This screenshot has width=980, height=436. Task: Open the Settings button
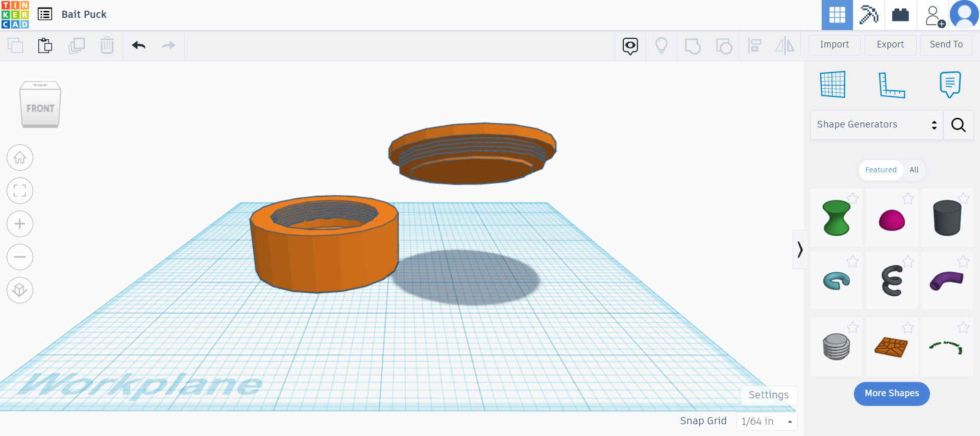(x=769, y=395)
